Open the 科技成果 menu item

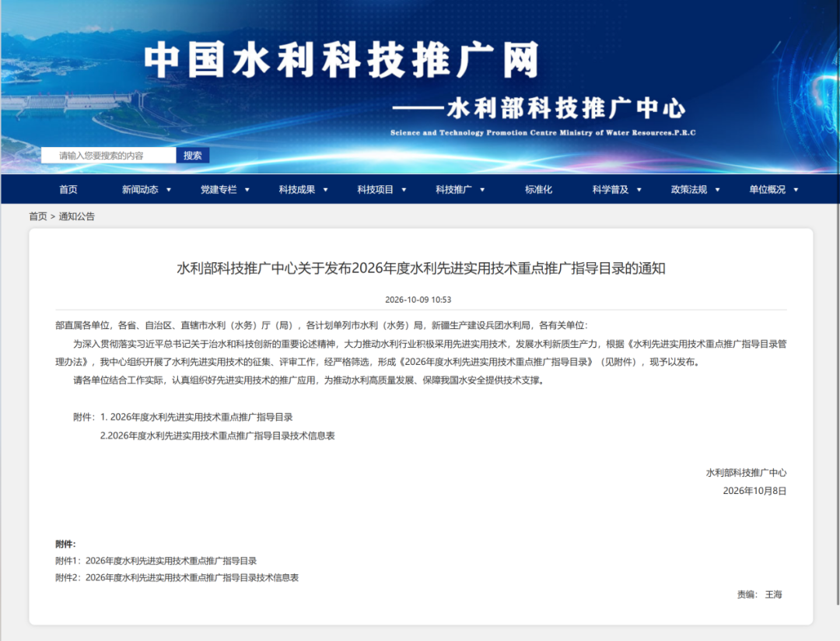[x=297, y=189]
